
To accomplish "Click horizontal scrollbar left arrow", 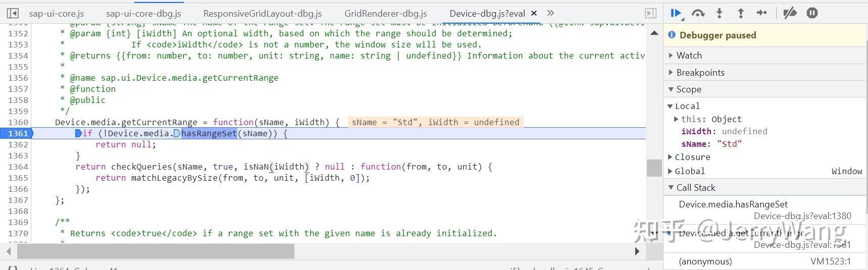I will [x=9, y=251].
